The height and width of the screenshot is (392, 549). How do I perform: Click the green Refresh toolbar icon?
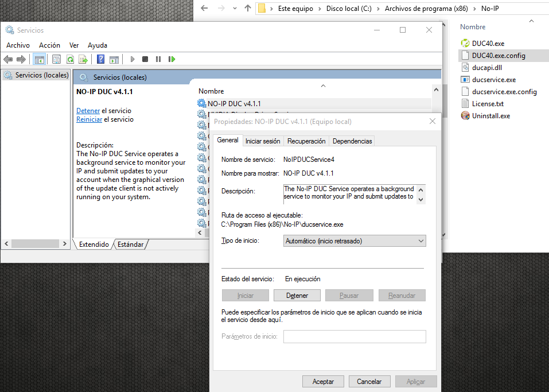tap(70, 59)
